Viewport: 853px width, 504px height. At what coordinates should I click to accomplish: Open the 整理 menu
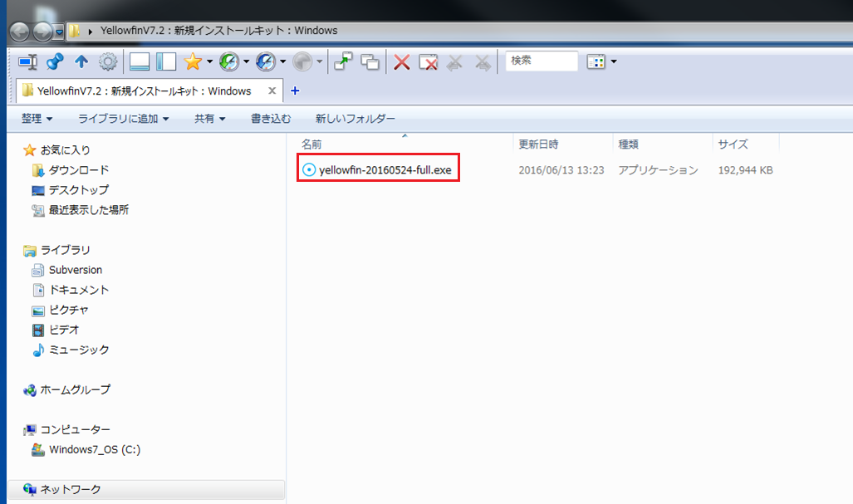pyautogui.click(x=37, y=119)
